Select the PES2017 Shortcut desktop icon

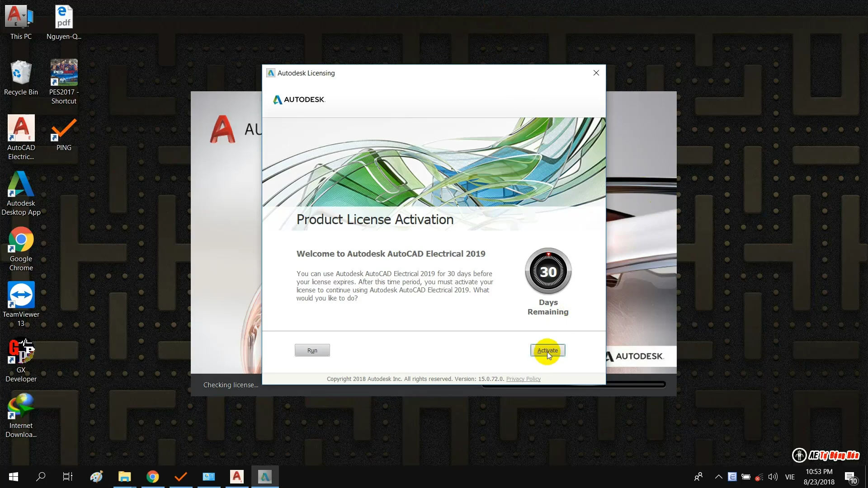(x=64, y=82)
